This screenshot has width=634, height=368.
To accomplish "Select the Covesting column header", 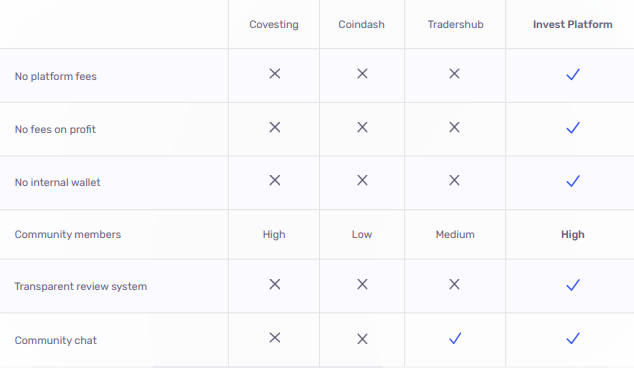I will tap(274, 25).
